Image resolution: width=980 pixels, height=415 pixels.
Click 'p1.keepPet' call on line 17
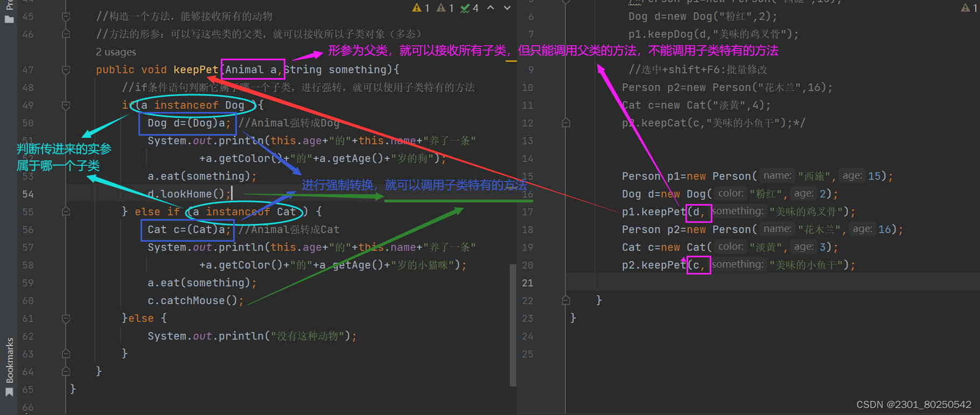(654, 212)
